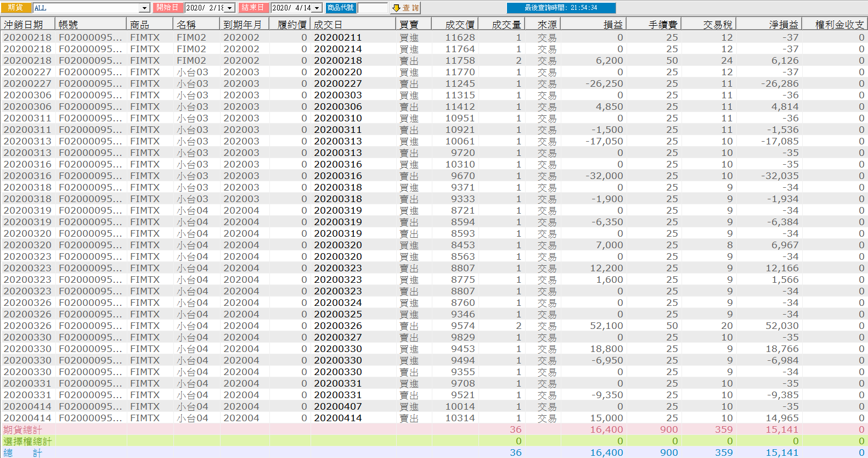
Task: Click the 查詢 query button with arrow icon
Action: (405, 8)
